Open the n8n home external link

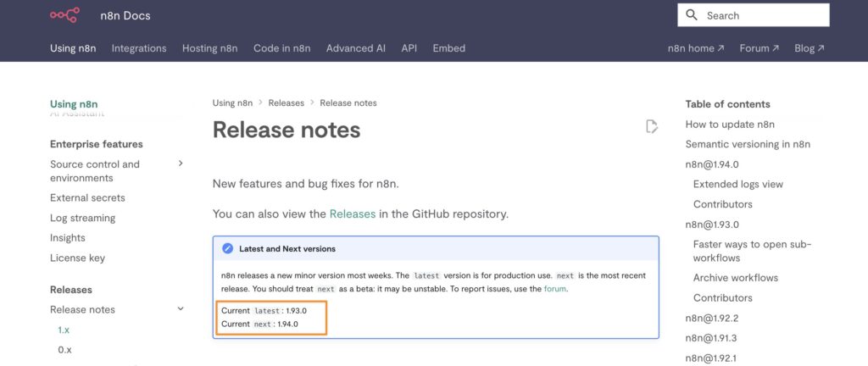pyautogui.click(x=696, y=48)
